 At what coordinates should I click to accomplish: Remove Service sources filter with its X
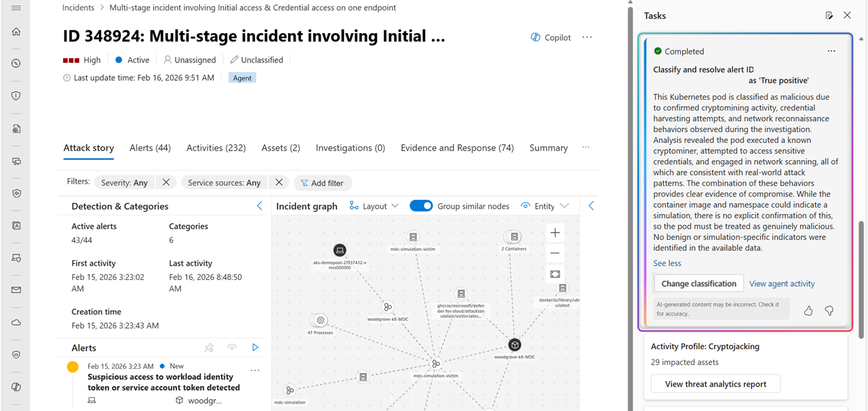tap(279, 182)
